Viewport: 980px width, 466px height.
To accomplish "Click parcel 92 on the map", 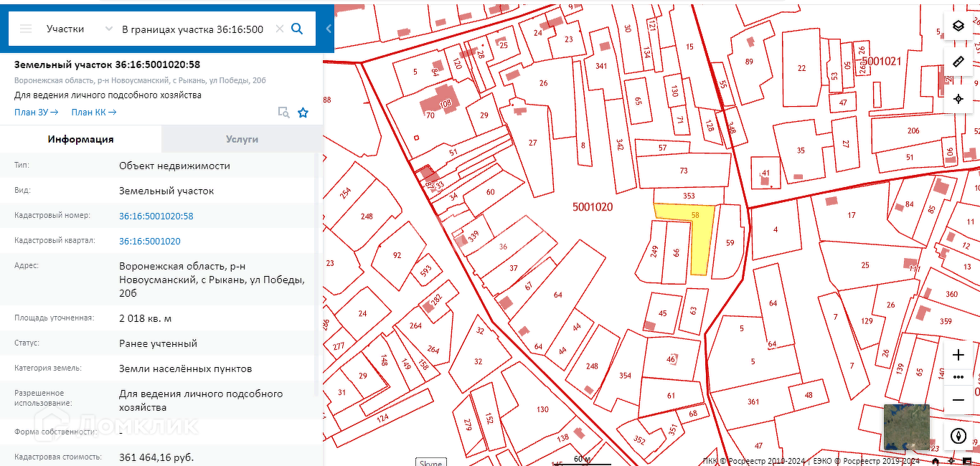I will (397, 255).
